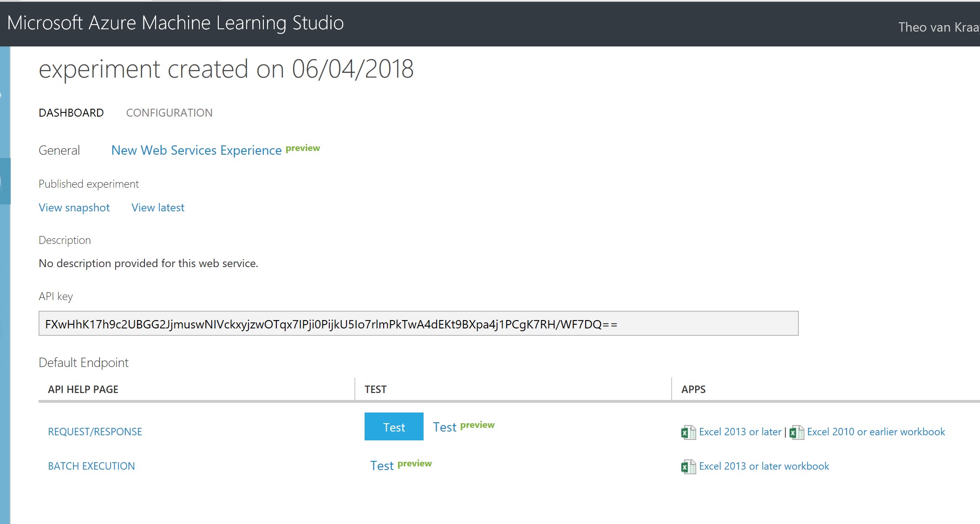
Task: Open the REQUEST/RESPONSE API help page
Action: point(95,432)
